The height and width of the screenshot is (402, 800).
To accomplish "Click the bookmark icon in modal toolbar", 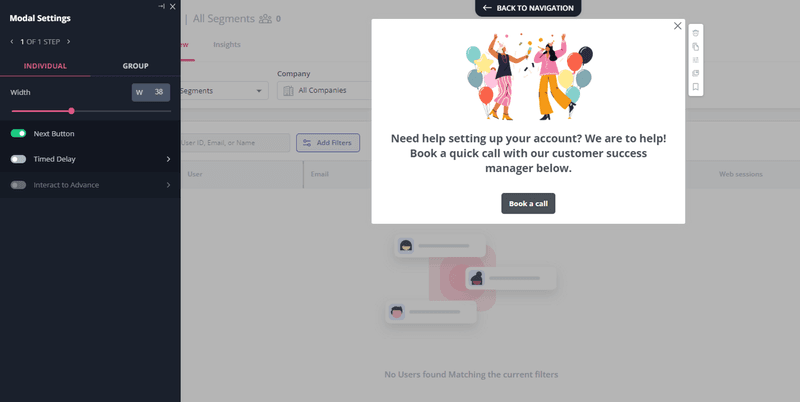I will click(x=695, y=87).
